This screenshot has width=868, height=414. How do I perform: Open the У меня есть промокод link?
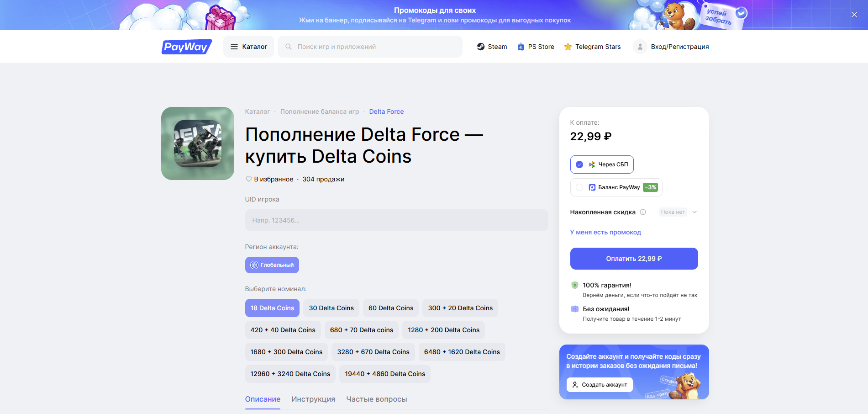click(x=605, y=232)
